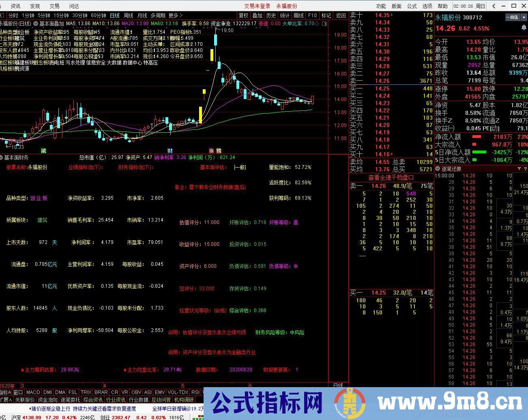Switch chart to 5分钟 period
Viewport: 528px width, 420px height.
[x=44, y=15]
